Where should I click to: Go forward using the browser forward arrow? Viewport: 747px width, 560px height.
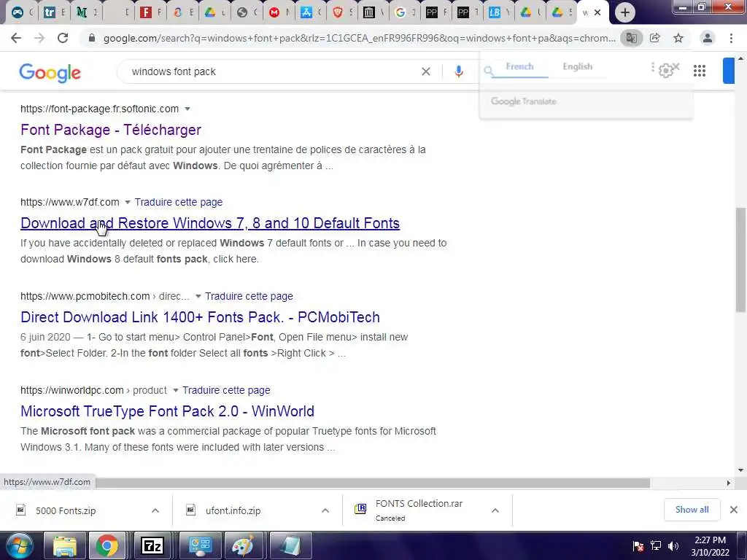pos(39,38)
